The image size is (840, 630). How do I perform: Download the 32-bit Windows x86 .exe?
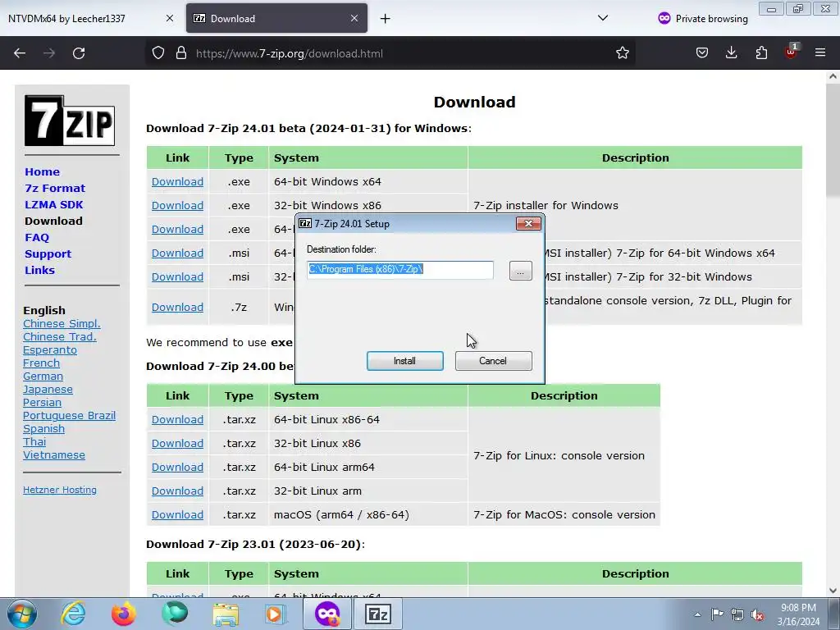click(177, 206)
